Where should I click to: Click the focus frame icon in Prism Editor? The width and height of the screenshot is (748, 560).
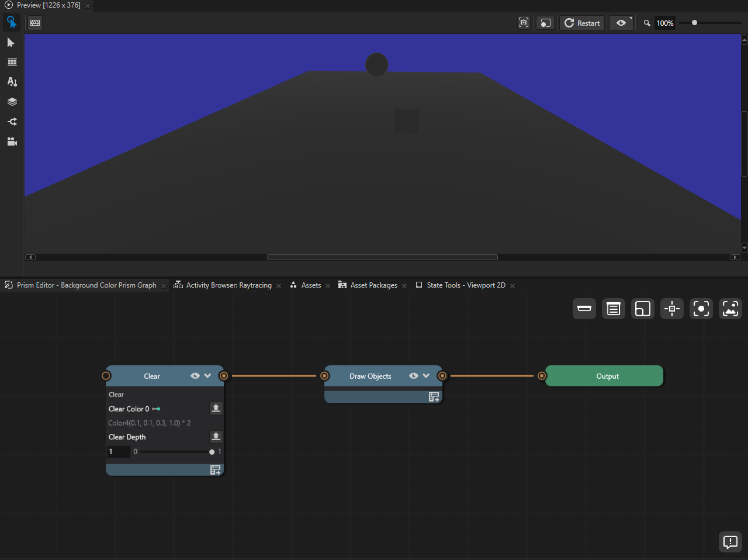click(701, 309)
